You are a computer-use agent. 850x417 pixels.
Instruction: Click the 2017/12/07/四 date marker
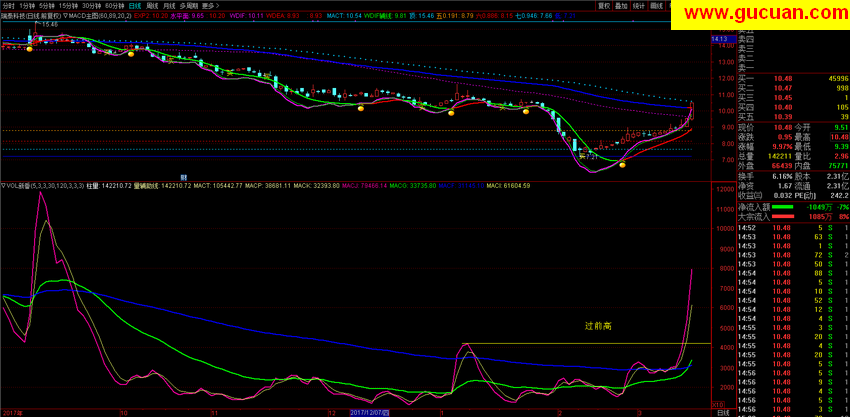point(370,413)
